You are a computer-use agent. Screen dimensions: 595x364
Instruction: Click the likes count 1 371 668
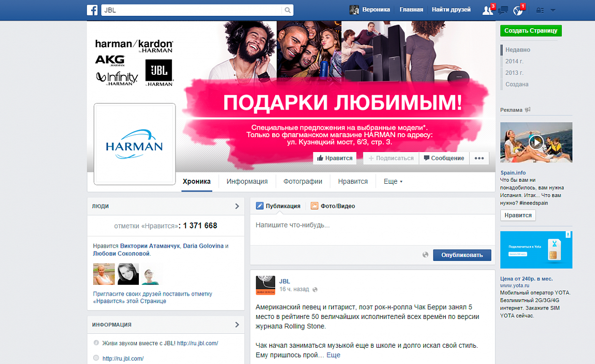click(x=200, y=226)
